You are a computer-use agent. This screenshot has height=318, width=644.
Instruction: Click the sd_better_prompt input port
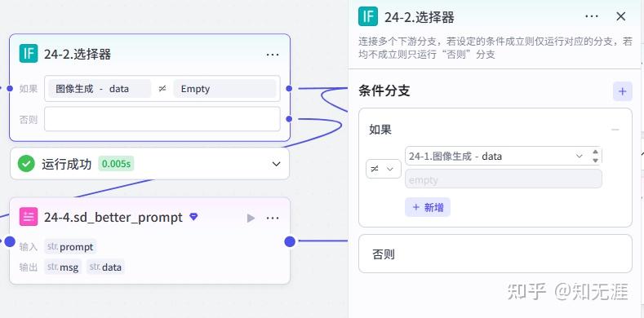[10, 241]
